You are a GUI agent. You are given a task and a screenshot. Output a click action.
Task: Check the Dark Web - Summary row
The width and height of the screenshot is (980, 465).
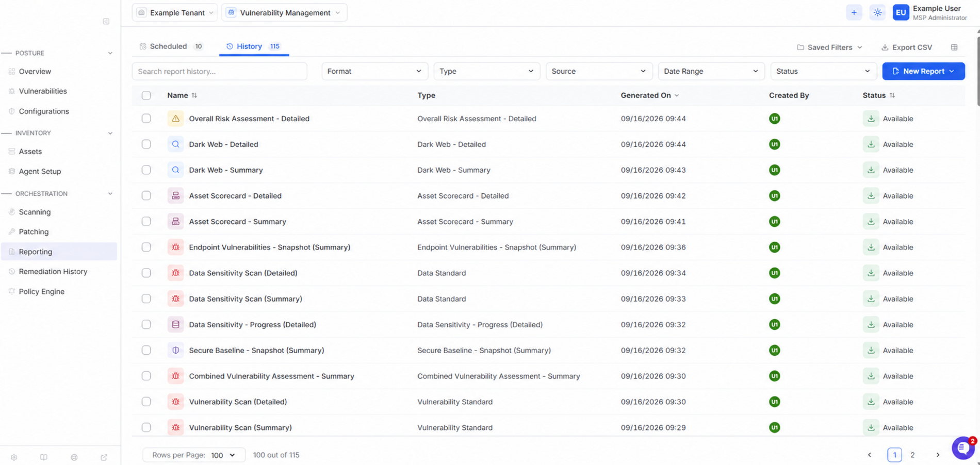point(146,170)
